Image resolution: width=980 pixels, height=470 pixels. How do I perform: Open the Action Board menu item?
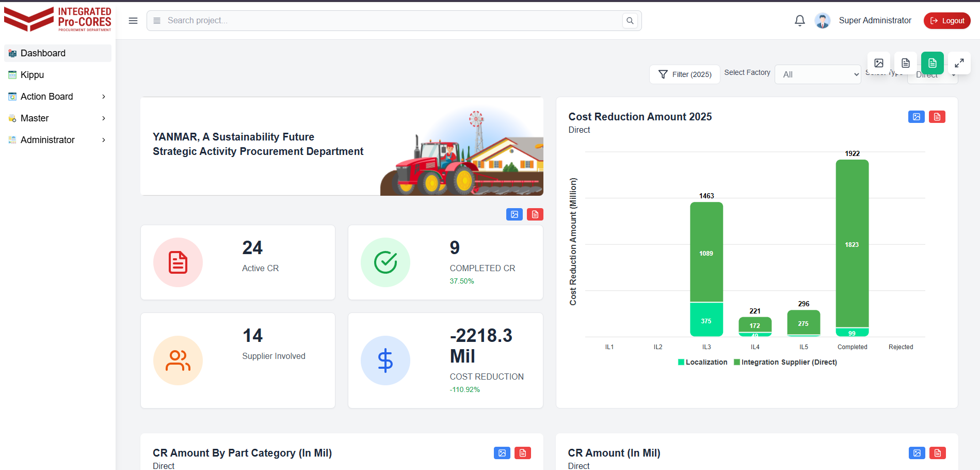tap(58, 97)
